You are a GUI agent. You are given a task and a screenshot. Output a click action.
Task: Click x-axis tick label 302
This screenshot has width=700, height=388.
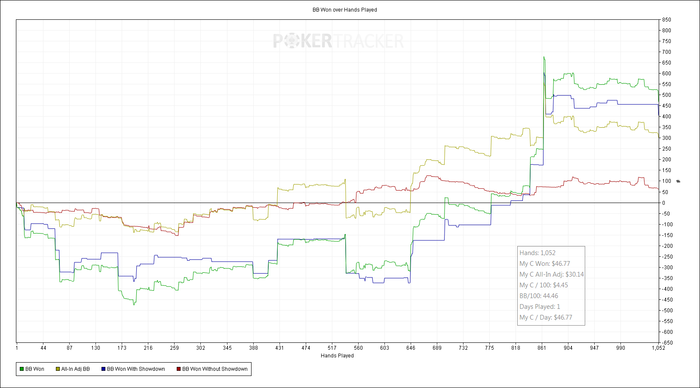tap(200, 347)
